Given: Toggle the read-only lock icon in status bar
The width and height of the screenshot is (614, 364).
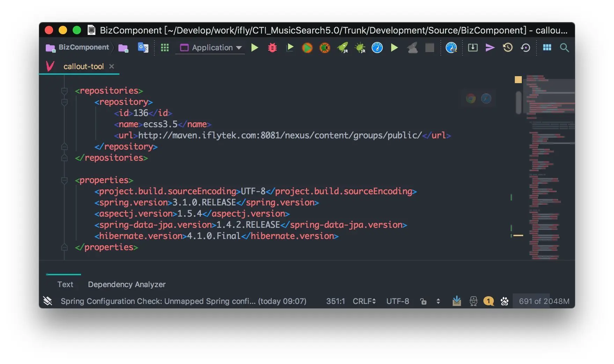Looking at the screenshot, I should tap(423, 301).
